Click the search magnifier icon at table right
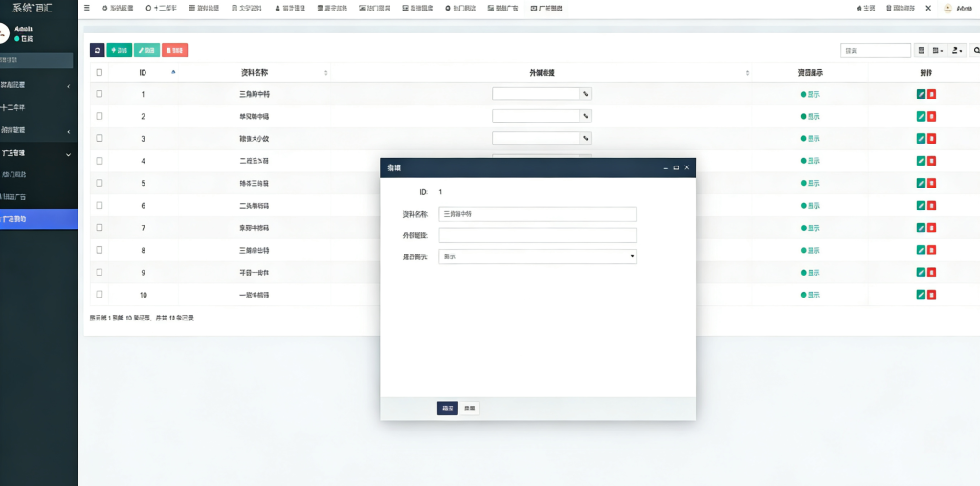The image size is (980, 486). [975, 50]
